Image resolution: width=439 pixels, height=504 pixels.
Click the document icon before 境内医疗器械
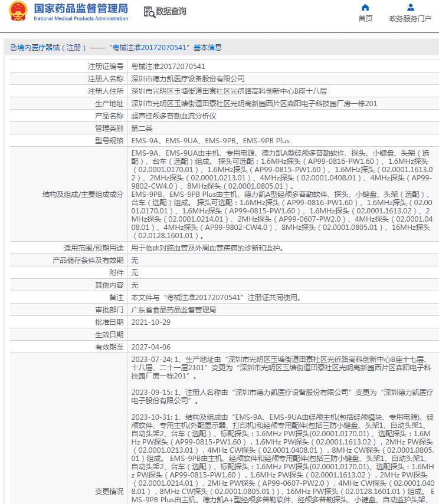coord(13,48)
